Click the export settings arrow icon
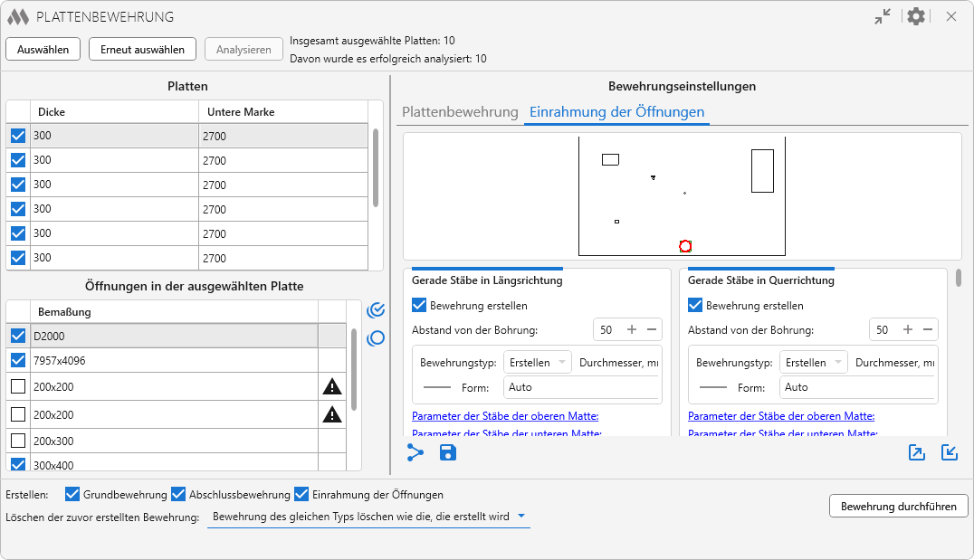 click(917, 452)
